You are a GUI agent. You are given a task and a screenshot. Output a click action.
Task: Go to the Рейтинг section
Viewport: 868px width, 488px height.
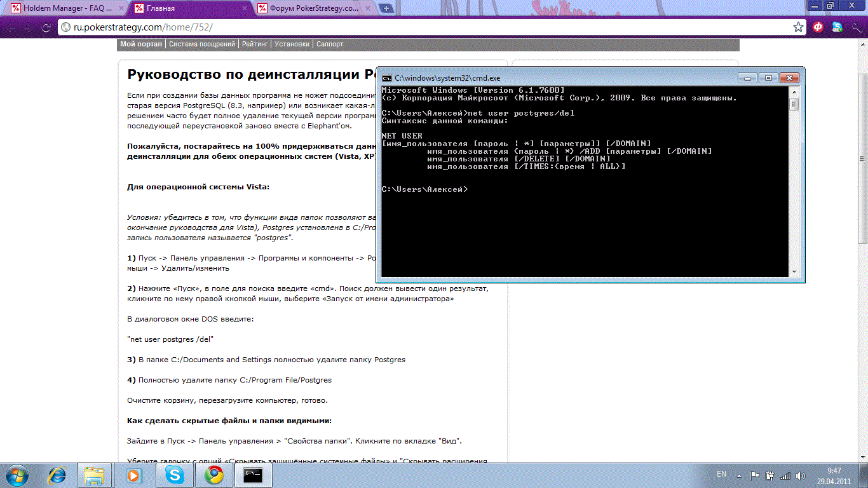click(255, 44)
